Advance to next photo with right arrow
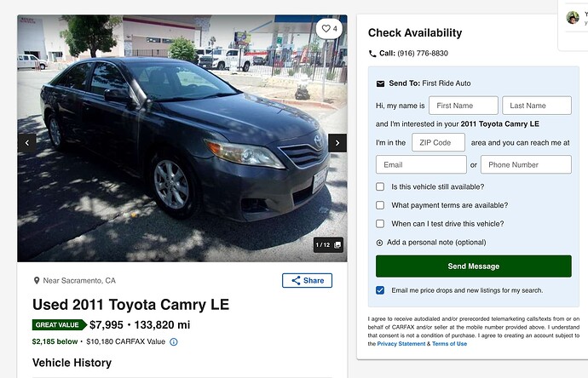 pos(337,142)
